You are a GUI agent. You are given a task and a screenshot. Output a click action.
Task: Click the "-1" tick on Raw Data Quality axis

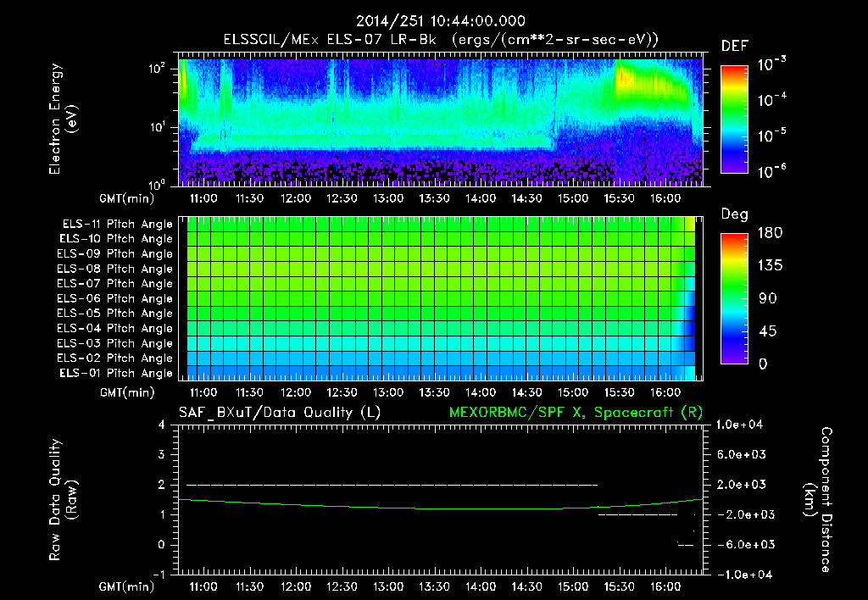pos(159,575)
